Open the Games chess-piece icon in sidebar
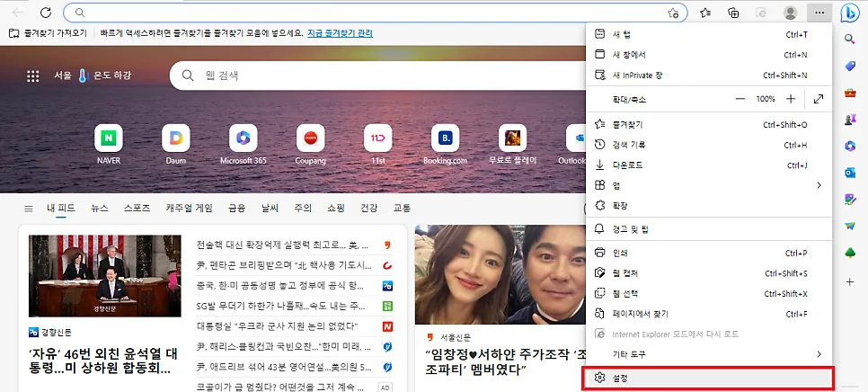 pos(850,119)
